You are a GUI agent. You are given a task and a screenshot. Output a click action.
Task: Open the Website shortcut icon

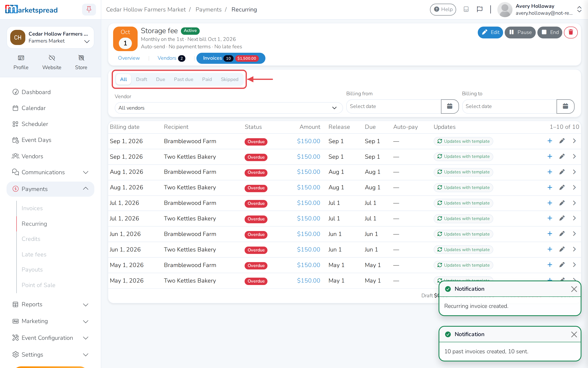[x=52, y=62]
